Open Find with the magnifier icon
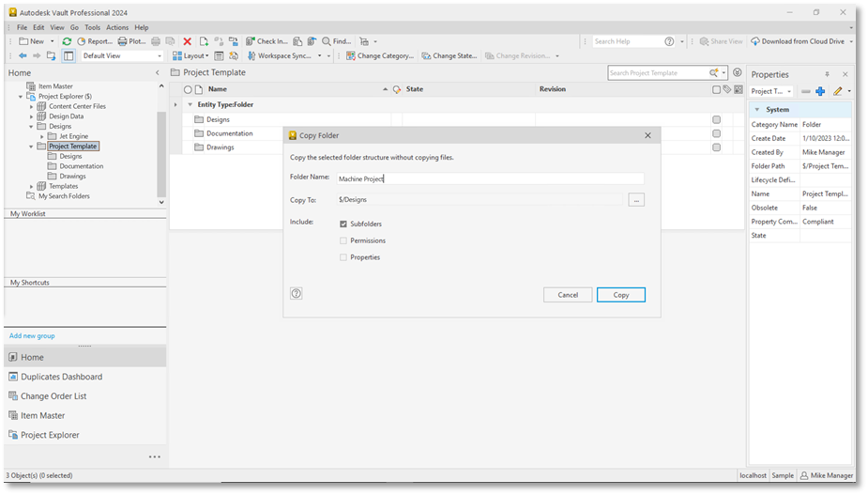Screen dimensions: 868x495 pyautogui.click(x=327, y=41)
